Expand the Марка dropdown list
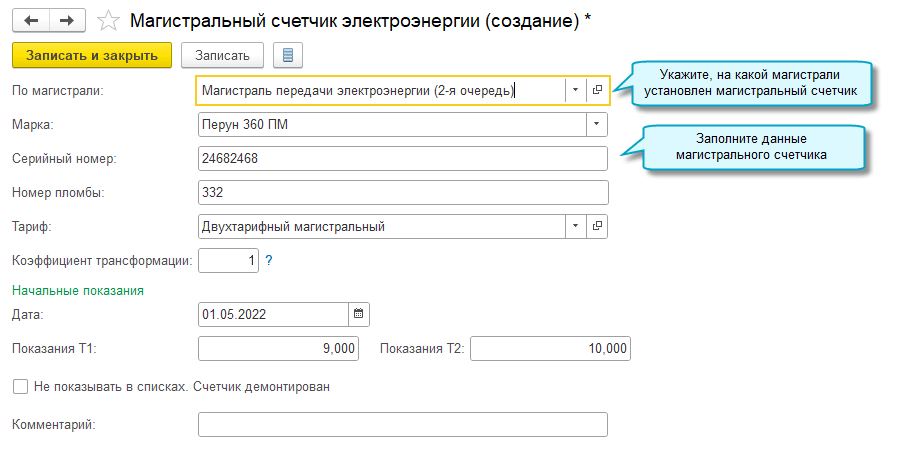The image size is (909, 451). tap(597, 125)
